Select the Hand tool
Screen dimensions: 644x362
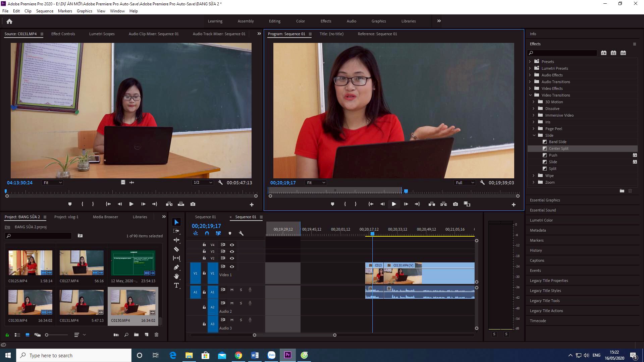(x=176, y=276)
